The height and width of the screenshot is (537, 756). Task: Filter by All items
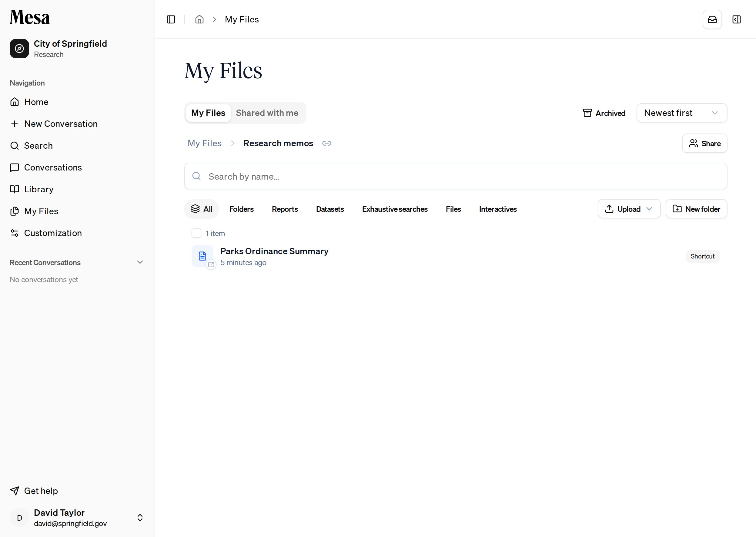coord(202,209)
